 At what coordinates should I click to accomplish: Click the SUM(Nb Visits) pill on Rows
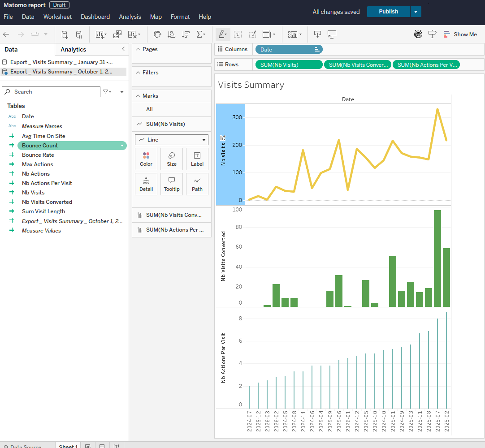(288, 64)
